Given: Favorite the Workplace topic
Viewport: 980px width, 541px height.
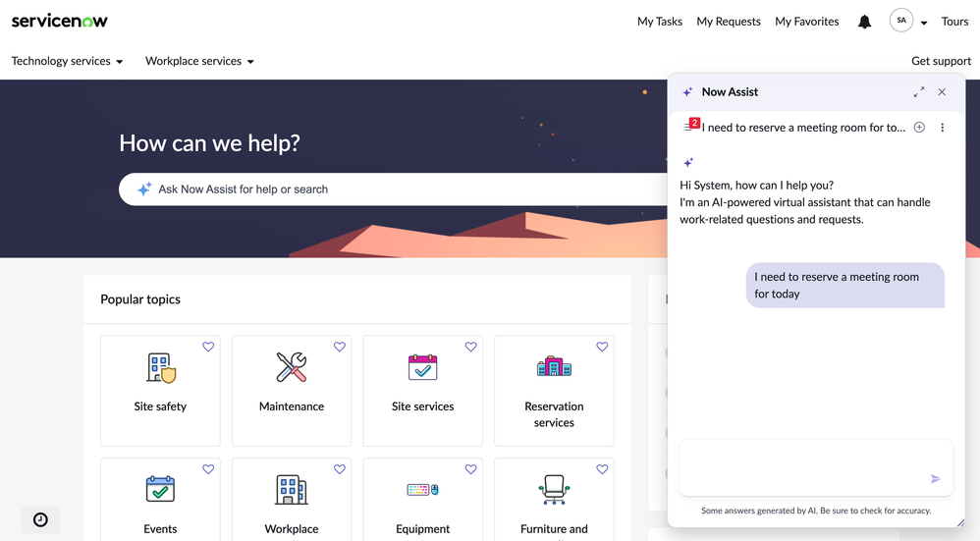Looking at the screenshot, I should tap(340, 469).
